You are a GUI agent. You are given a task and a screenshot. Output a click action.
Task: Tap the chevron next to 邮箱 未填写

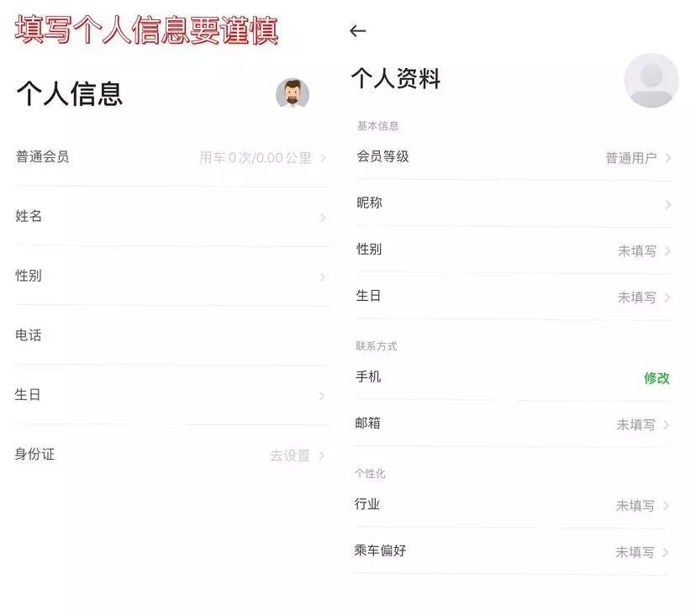(x=667, y=425)
